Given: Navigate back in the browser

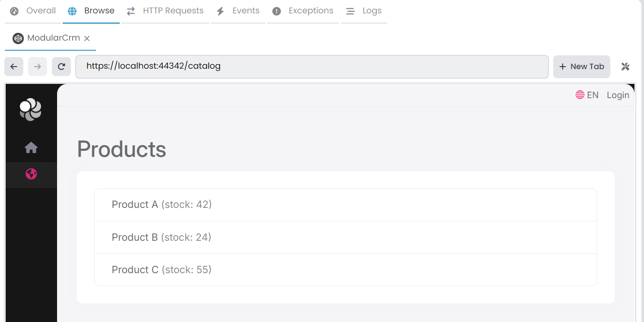Looking at the screenshot, I should coord(13,66).
